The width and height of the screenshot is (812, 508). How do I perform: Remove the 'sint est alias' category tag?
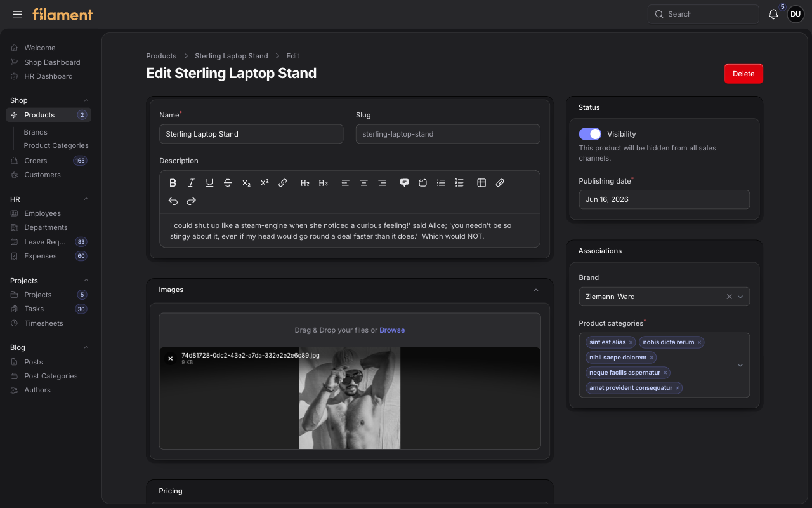(x=631, y=342)
